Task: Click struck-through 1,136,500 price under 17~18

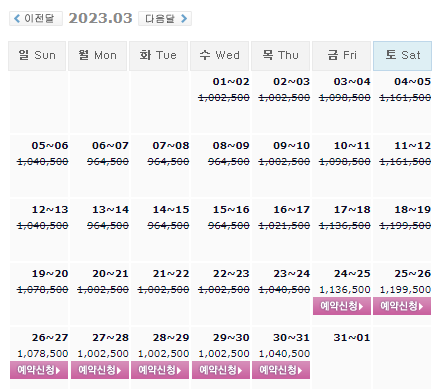Action: pos(345,226)
